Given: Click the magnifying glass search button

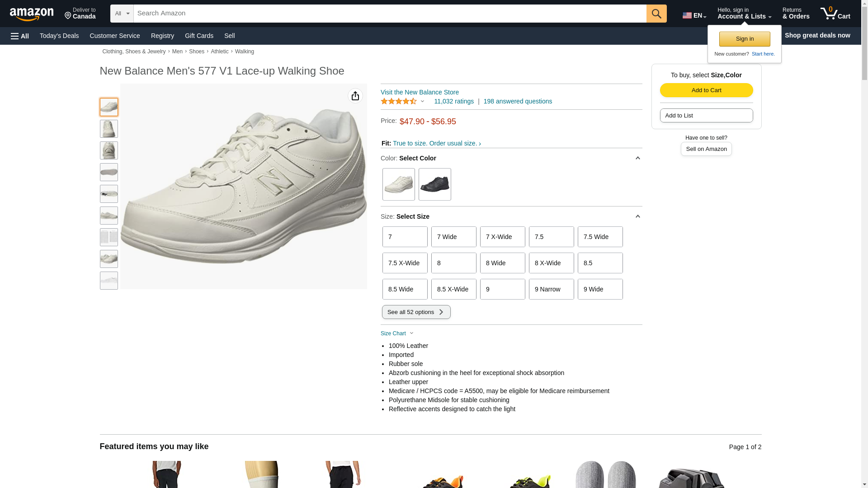Looking at the screenshot, I should (x=656, y=14).
